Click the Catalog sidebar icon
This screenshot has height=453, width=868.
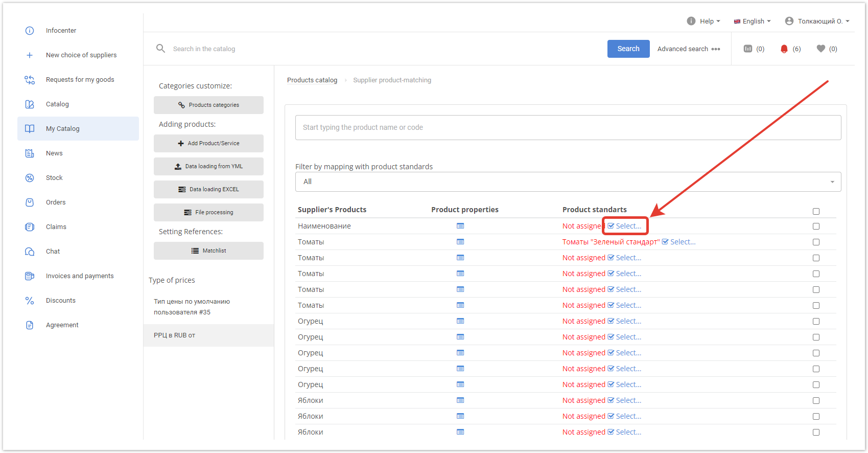click(x=30, y=104)
